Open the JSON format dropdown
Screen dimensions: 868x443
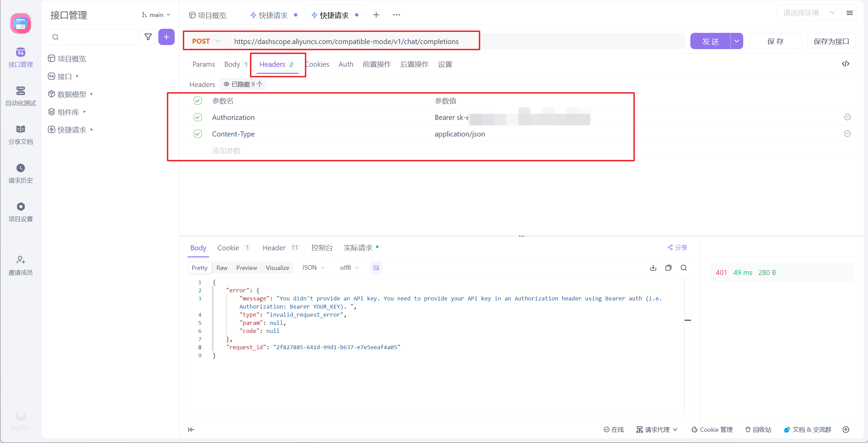pyautogui.click(x=313, y=268)
